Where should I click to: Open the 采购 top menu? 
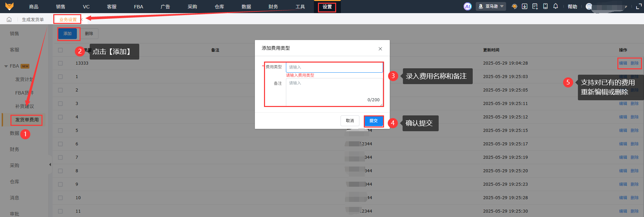(x=192, y=7)
